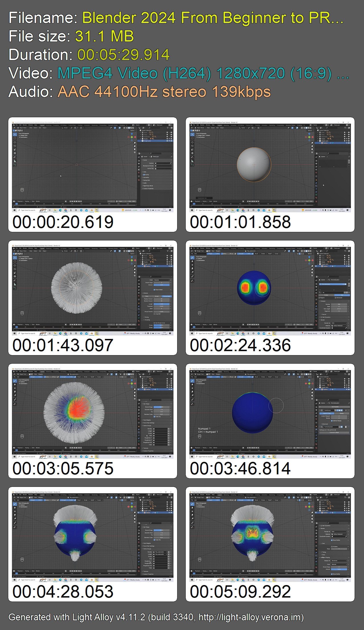Screen dimensions: 364x630
Task: Activate the Rotate tool in 00:00:20 frame
Action: pyautogui.click(x=15, y=146)
